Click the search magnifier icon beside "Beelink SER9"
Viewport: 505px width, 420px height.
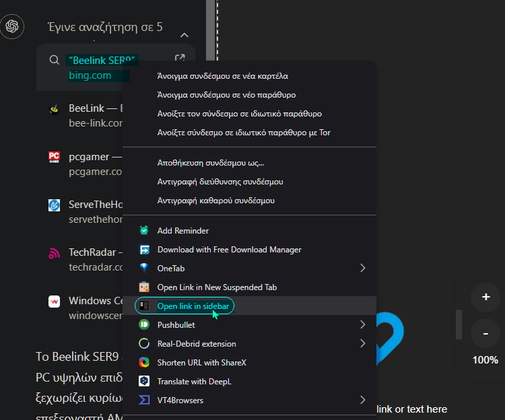click(54, 60)
